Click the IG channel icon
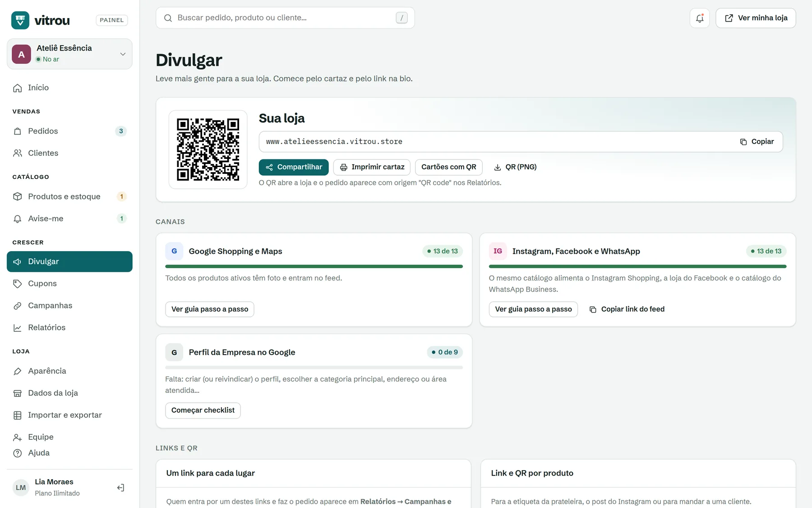This screenshot has width=812, height=508. (x=498, y=251)
